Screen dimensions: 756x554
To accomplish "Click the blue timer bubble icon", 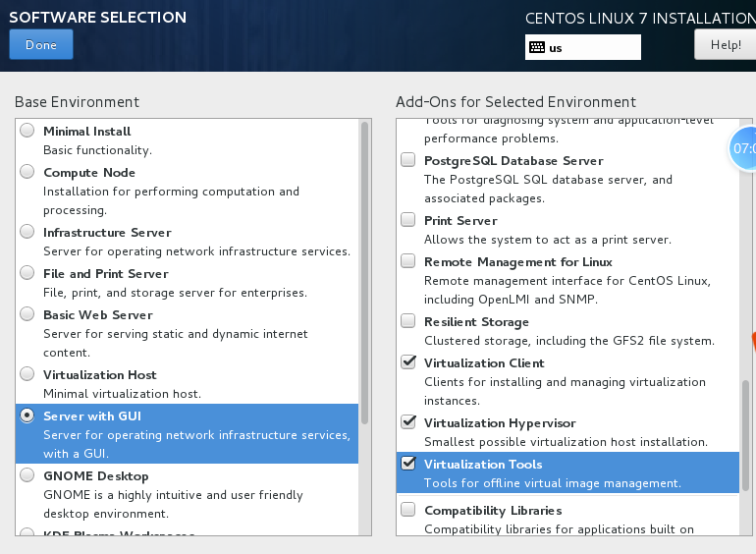I will [x=743, y=148].
